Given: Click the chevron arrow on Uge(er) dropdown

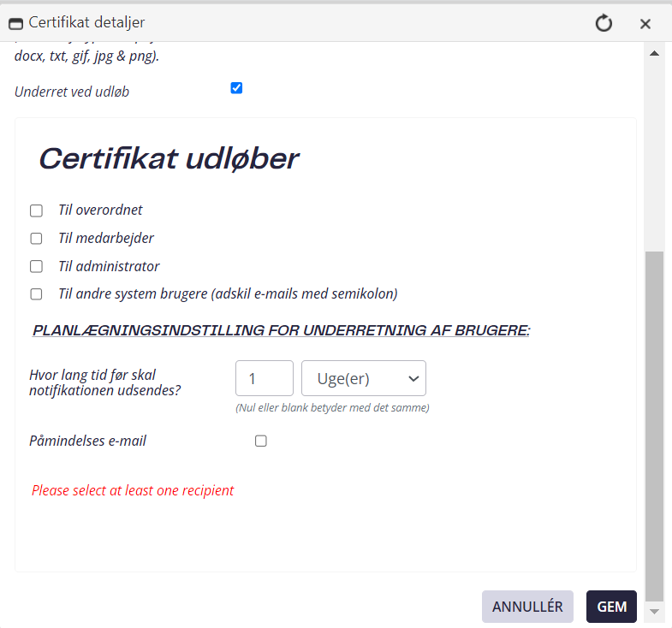Looking at the screenshot, I should pyautogui.click(x=413, y=379).
